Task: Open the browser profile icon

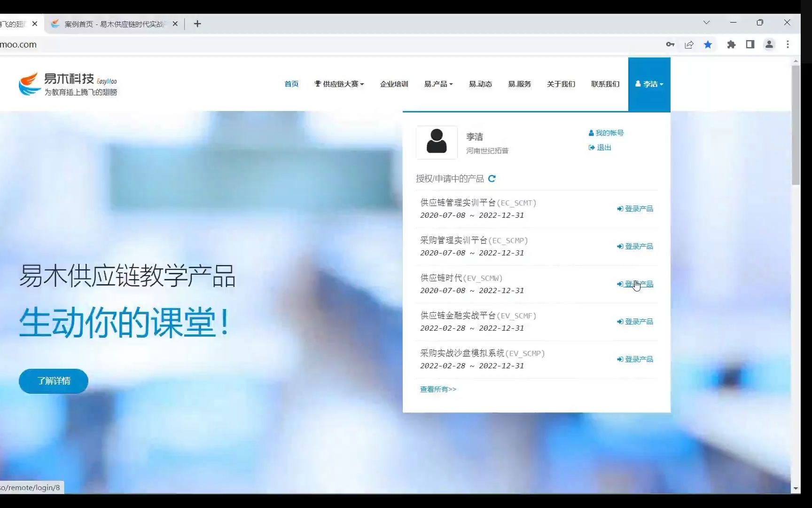Action: coord(769,45)
